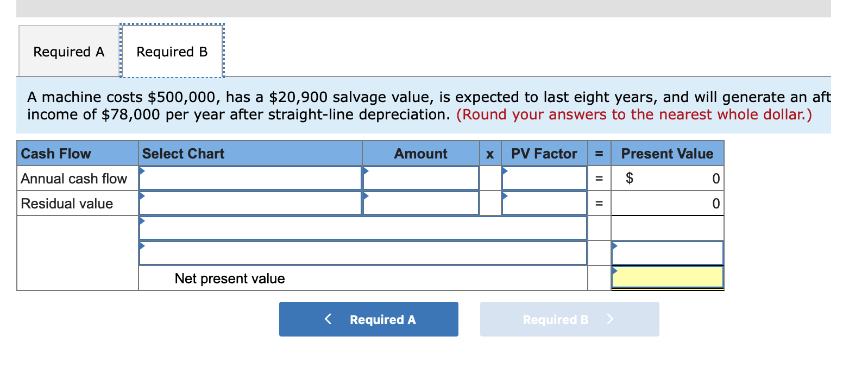The image size is (868, 368).
Task: Open the Select Chart dropdown for Residual value
Action: [142, 195]
